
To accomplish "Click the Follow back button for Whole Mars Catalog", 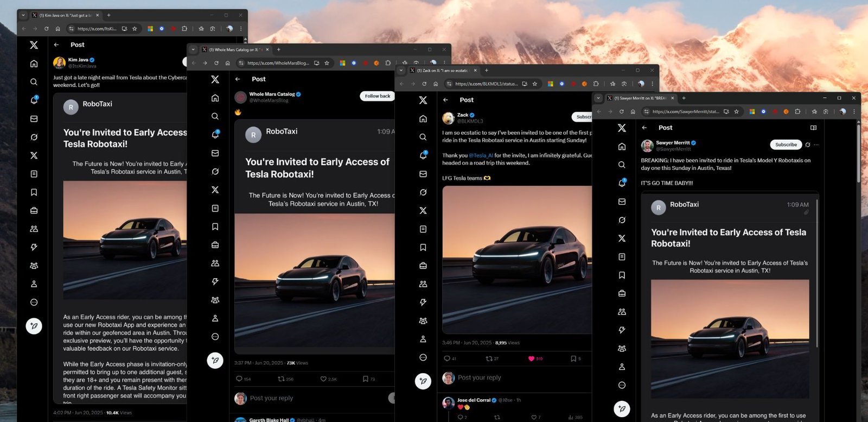I will tap(377, 96).
